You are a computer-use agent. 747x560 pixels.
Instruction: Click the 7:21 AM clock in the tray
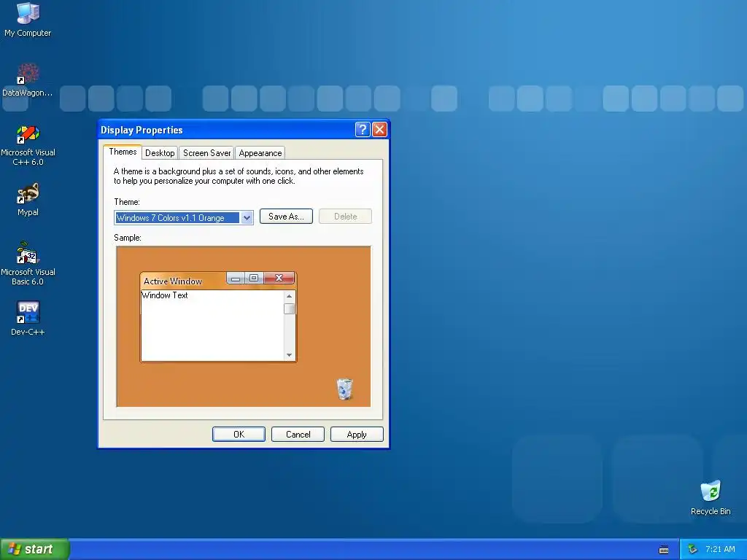tap(720, 549)
